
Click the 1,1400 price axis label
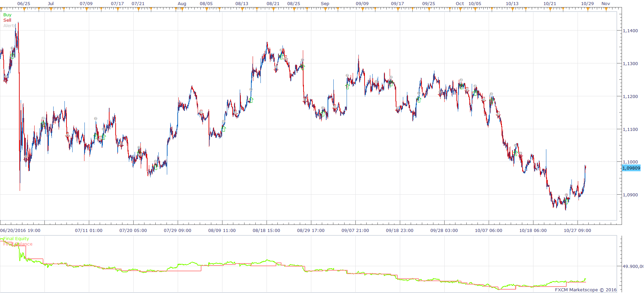(x=630, y=31)
